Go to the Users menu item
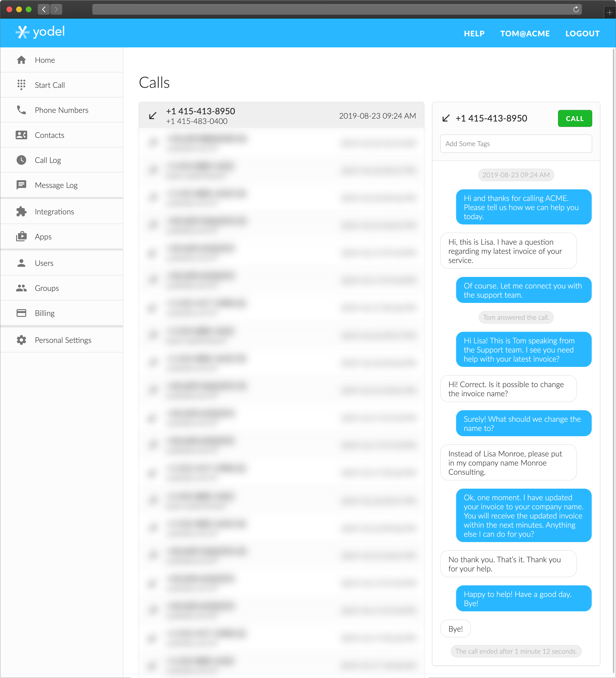Image resolution: width=616 pixels, height=678 pixels. (62, 263)
